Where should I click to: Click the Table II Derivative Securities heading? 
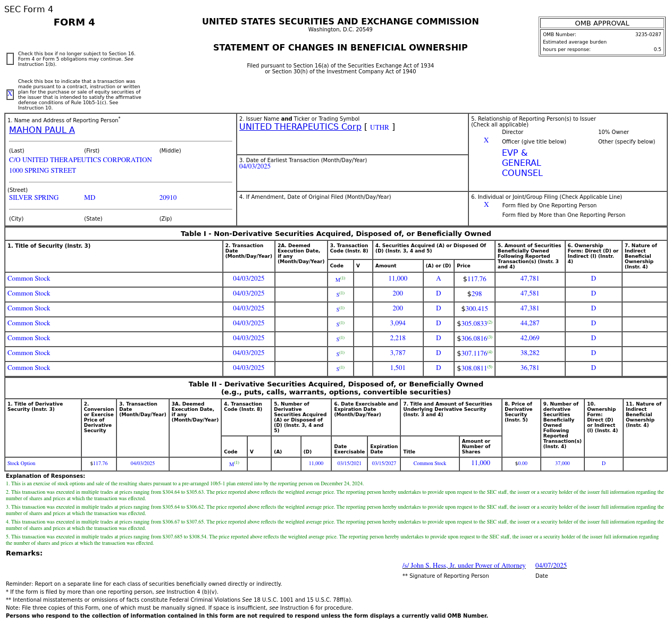336,388
